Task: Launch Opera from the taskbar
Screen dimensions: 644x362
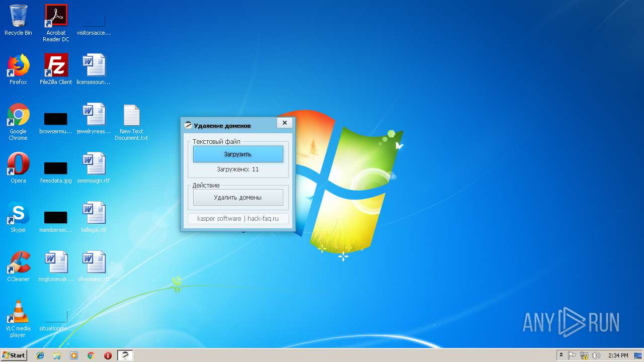Action: (108, 355)
